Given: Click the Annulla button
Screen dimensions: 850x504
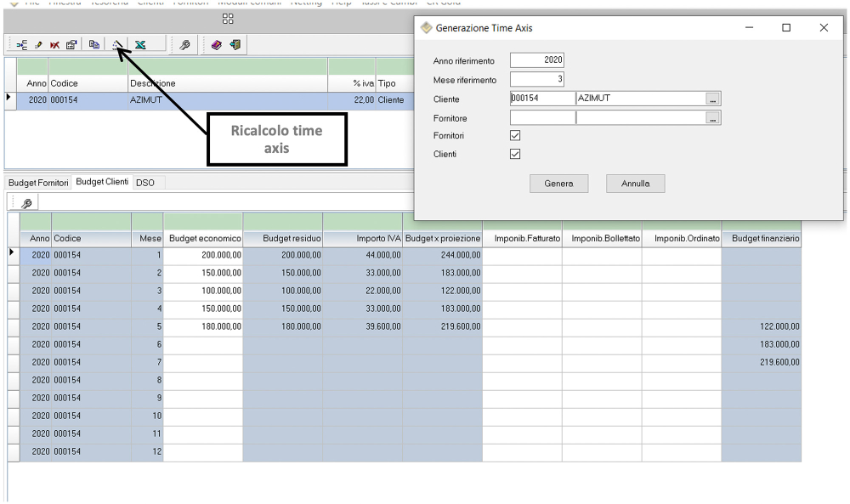Looking at the screenshot, I should [x=635, y=184].
